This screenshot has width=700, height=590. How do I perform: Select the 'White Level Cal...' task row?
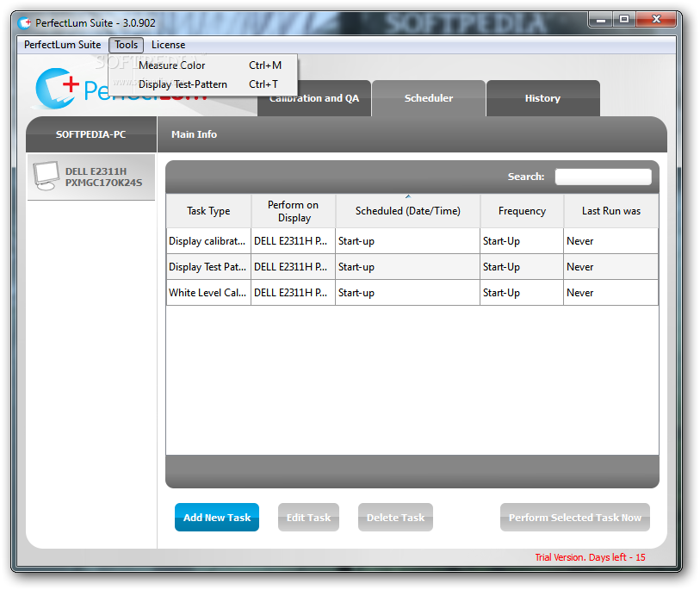click(x=412, y=293)
